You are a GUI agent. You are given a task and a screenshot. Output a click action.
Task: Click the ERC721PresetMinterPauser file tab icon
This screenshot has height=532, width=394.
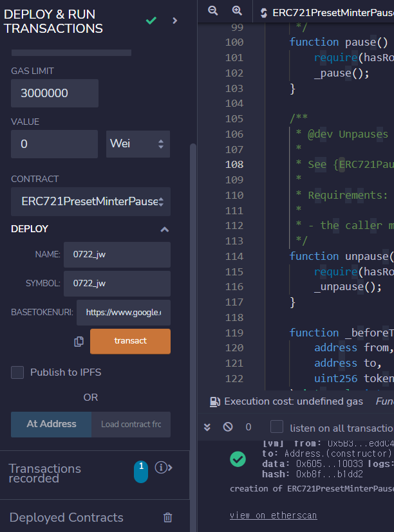point(264,14)
